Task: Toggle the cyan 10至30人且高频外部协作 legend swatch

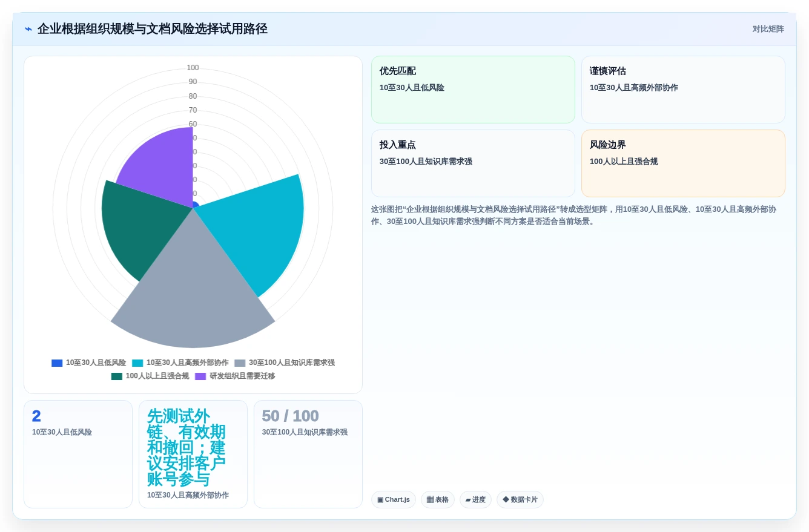Action: [137, 363]
